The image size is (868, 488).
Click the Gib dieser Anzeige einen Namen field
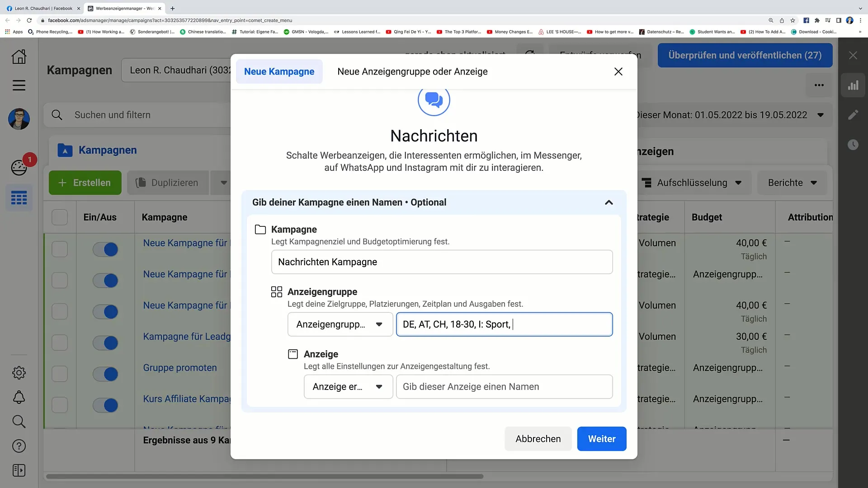coord(504,387)
